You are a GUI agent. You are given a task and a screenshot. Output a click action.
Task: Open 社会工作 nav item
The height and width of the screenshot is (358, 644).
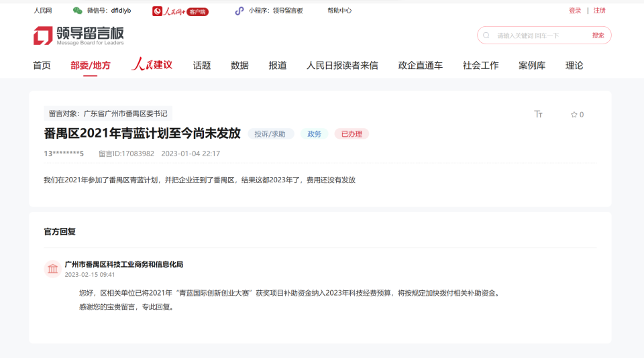click(x=480, y=65)
